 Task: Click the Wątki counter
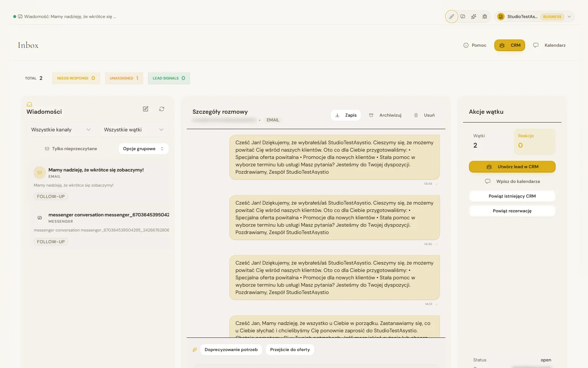pos(490,141)
